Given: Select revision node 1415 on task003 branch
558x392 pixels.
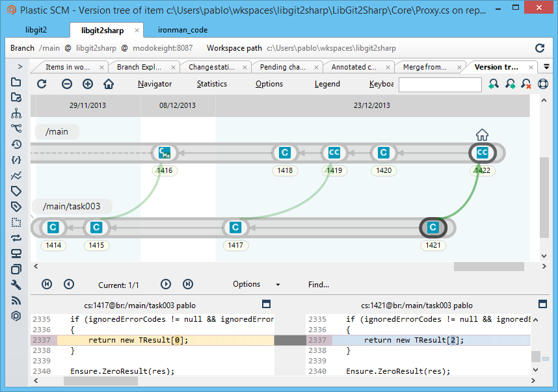Looking at the screenshot, I should tap(96, 228).
